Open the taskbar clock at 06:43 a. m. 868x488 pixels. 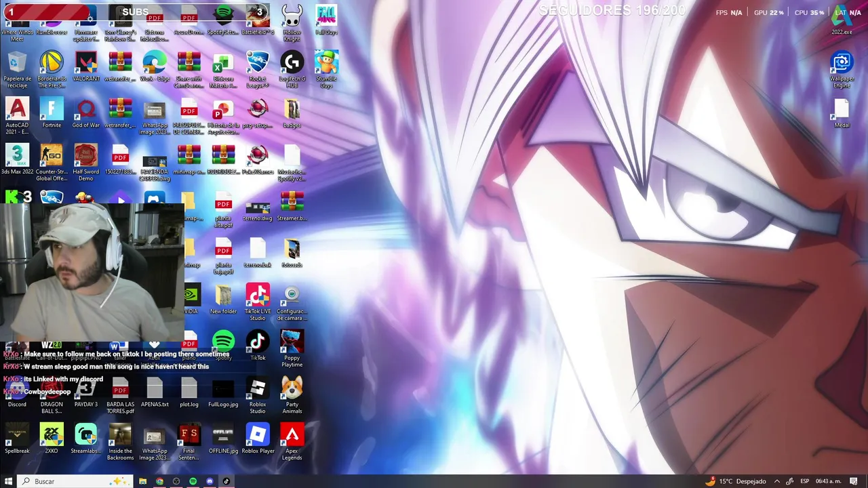coord(828,481)
